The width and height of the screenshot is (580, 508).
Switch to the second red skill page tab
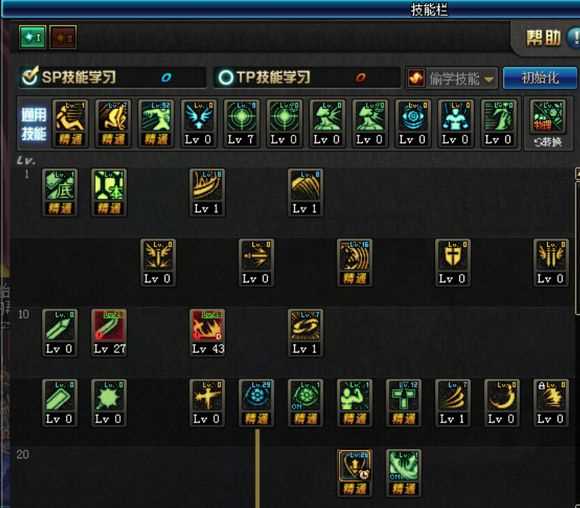click(x=63, y=37)
